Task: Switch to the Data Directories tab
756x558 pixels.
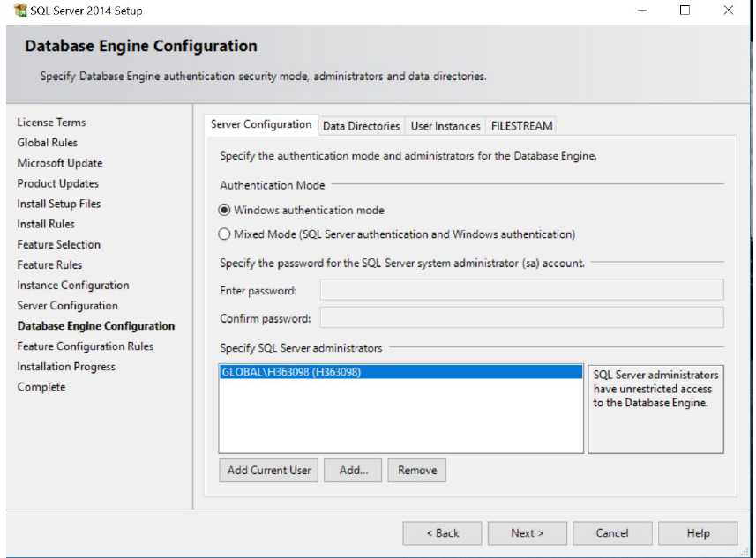Action: click(362, 125)
